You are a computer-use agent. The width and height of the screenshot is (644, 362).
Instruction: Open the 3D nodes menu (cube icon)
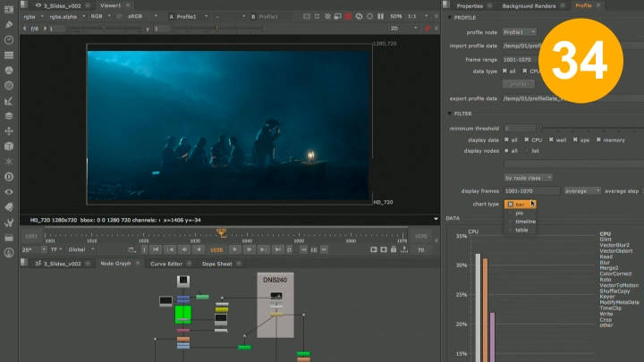tap(9, 147)
